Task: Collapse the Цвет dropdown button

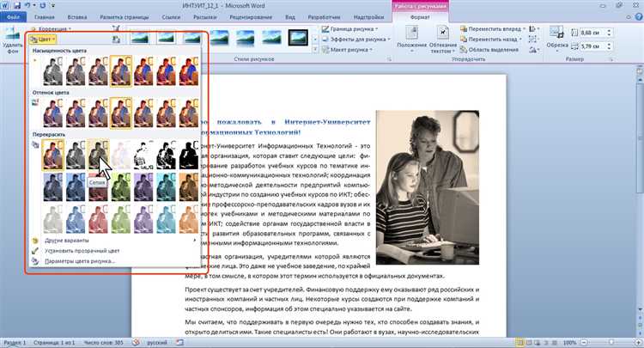Action: [43, 40]
